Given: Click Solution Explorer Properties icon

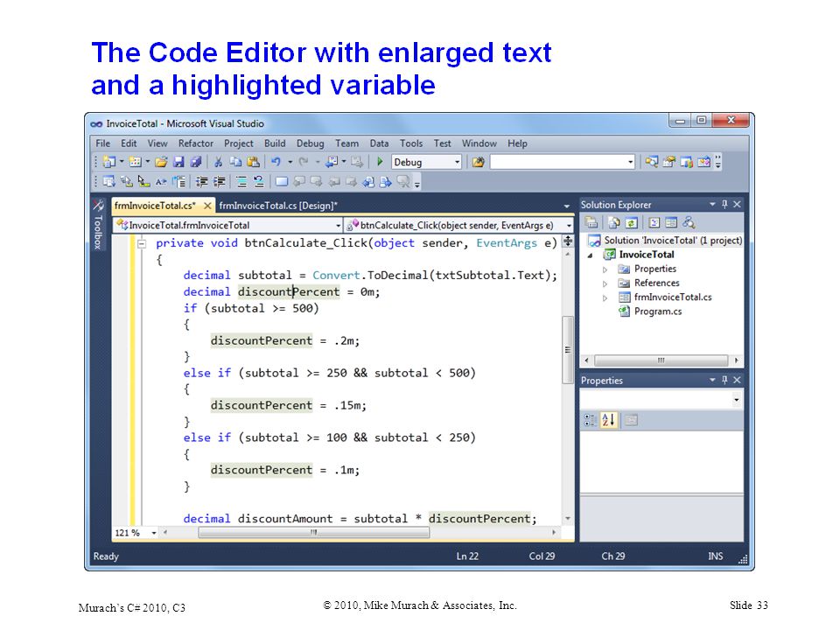Looking at the screenshot, I should (591, 223).
